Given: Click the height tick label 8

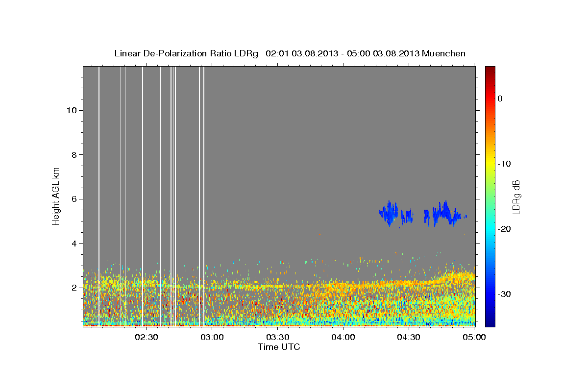Looking at the screenshot, I should tap(73, 155).
